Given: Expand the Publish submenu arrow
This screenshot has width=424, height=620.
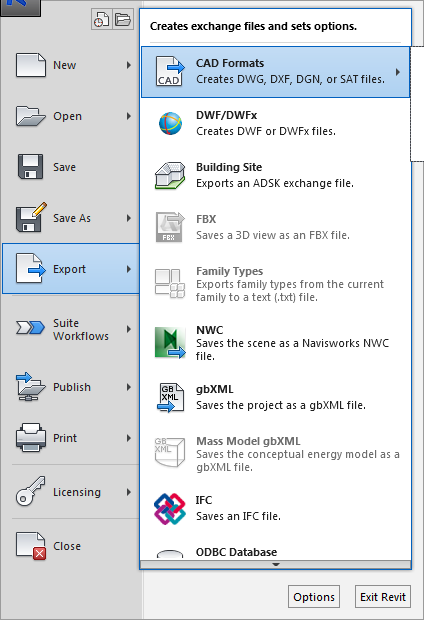Looking at the screenshot, I should 129,387.
